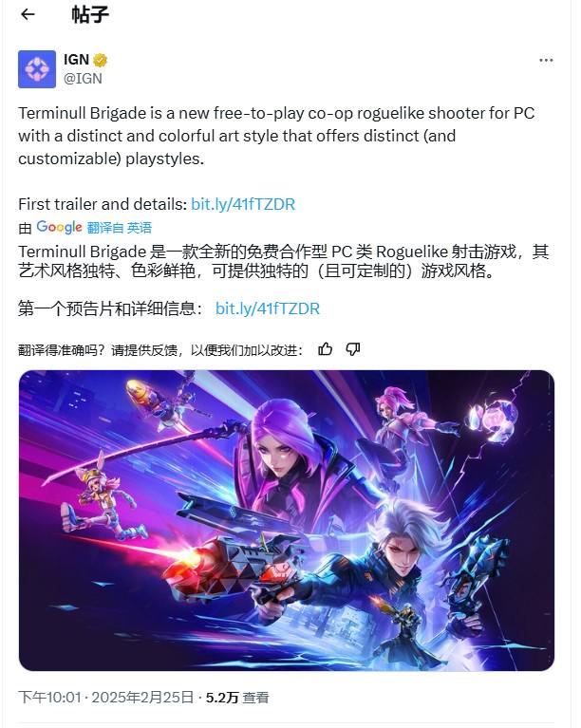Image resolution: width=581 pixels, height=728 pixels.
Task: Click the 帖子 page heading
Action: tap(90, 15)
